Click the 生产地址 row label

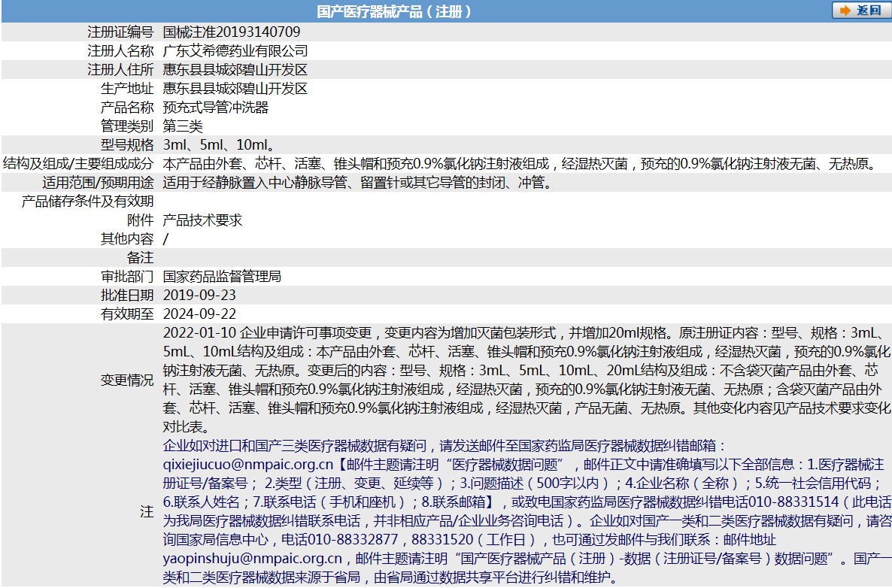pyautogui.click(x=127, y=88)
